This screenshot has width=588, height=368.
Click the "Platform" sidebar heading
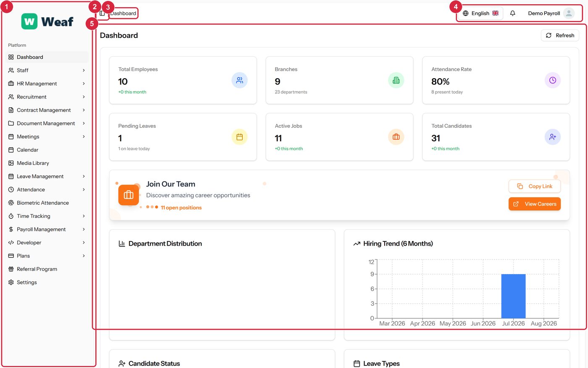(x=17, y=45)
